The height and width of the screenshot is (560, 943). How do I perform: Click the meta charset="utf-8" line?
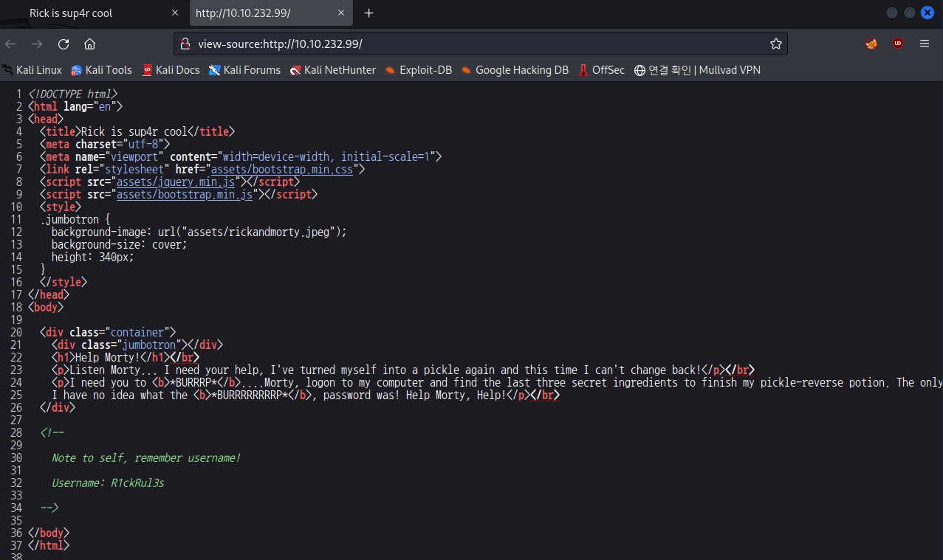pos(104,144)
